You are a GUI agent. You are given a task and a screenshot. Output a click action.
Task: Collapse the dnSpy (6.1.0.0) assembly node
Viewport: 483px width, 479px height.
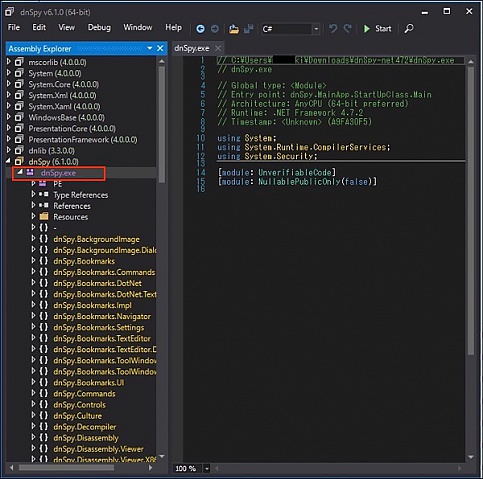[9, 161]
